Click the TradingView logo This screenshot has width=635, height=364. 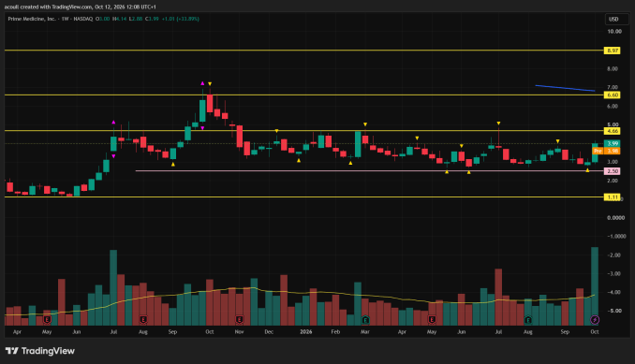tap(39, 351)
